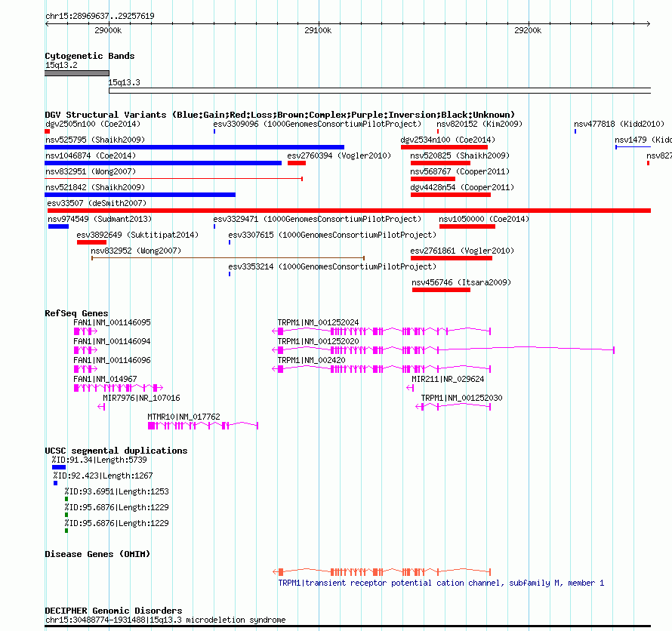
Task: Click the esv3329471 1000Genomes label
Action: point(317,219)
